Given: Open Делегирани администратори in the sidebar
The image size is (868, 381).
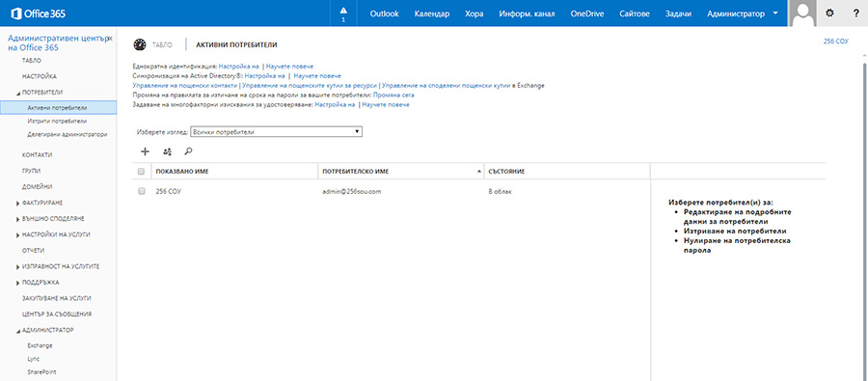Looking at the screenshot, I should point(67,134).
